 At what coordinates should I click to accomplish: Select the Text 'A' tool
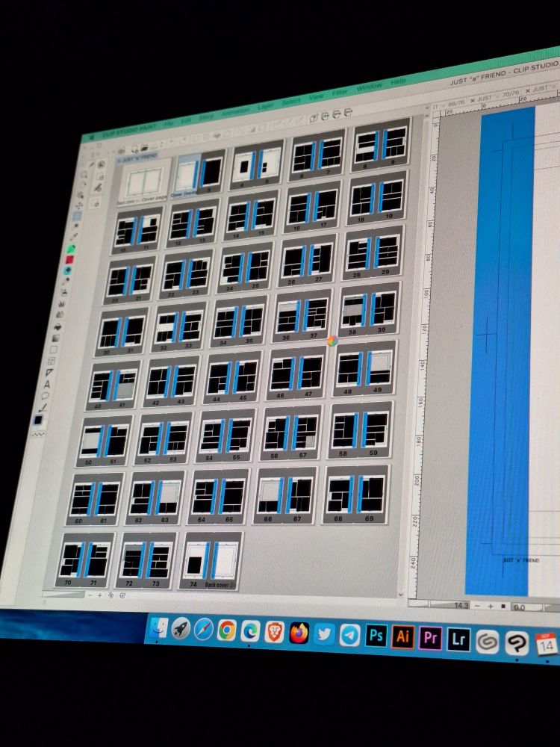47,385
